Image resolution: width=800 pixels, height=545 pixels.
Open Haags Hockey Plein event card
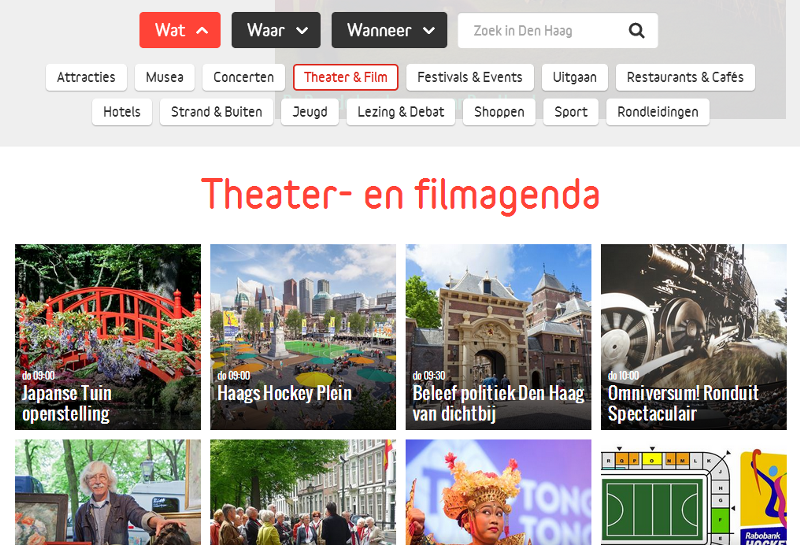[303, 337]
